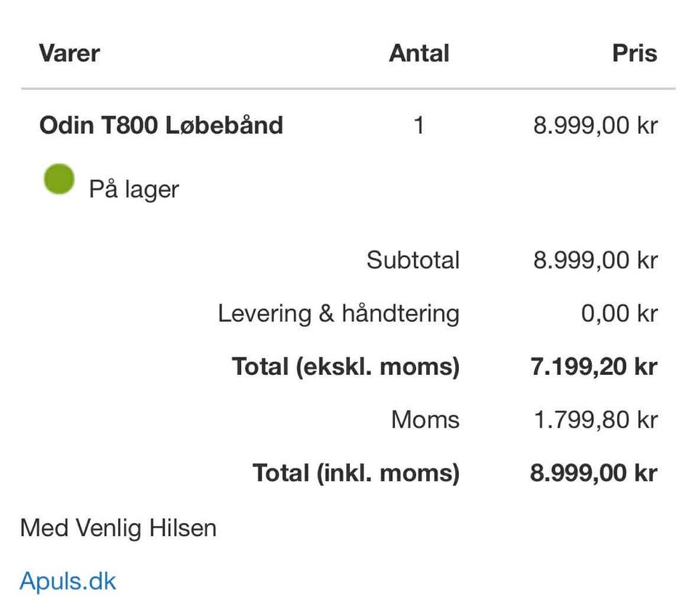The image size is (697, 616).
Task: Click the Med Venlig Hilsen text
Action: coord(118,527)
